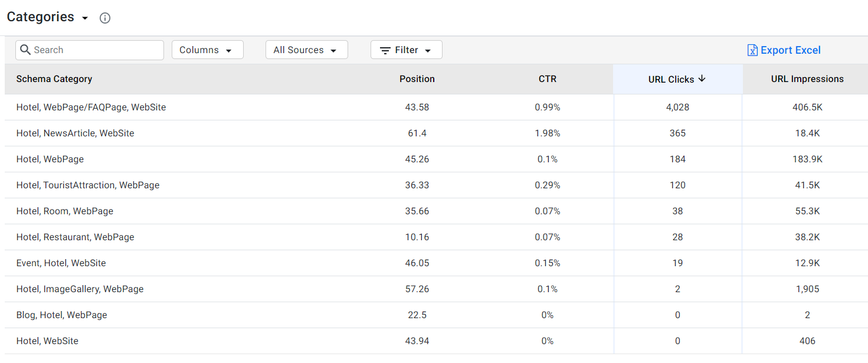868x363 pixels.
Task: Select the Hotel, TouristAttraction, WebPage row
Action: [436, 185]
